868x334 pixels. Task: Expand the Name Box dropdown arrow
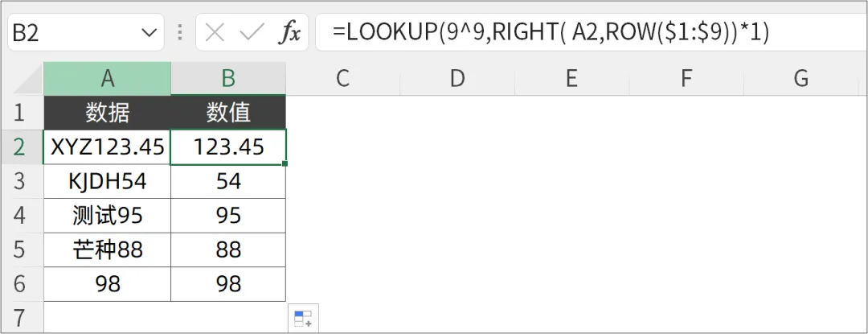tap(149, 32)
